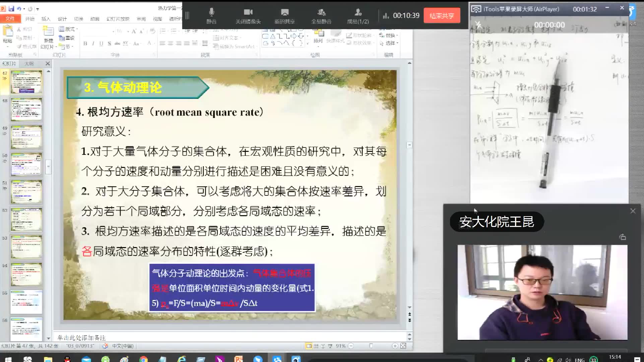Toggle bold formatting
This screenshot has height=362, width=644.
(x=85, y=43)
